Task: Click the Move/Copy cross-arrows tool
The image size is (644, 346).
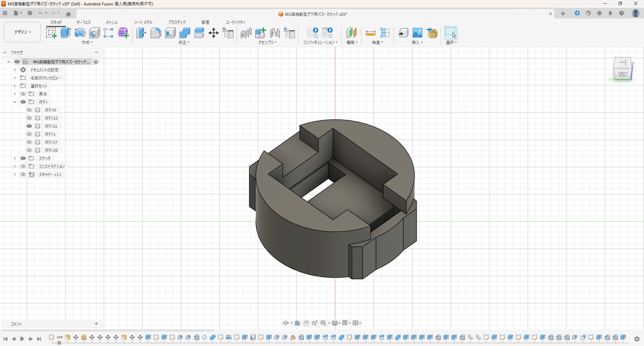Action: [214, 33]
